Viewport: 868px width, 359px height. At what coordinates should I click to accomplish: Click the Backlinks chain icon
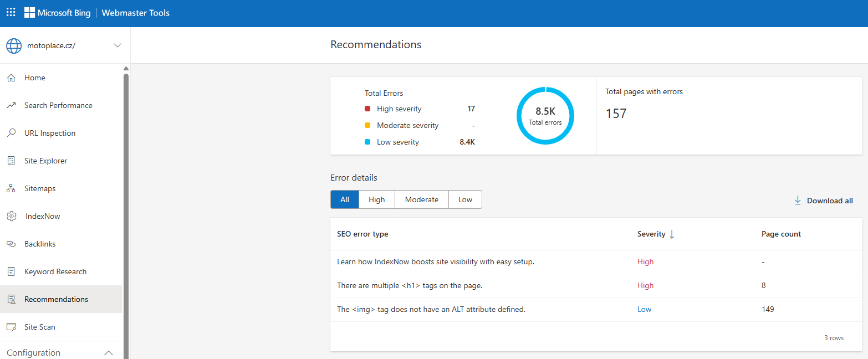tap(11, 244)
